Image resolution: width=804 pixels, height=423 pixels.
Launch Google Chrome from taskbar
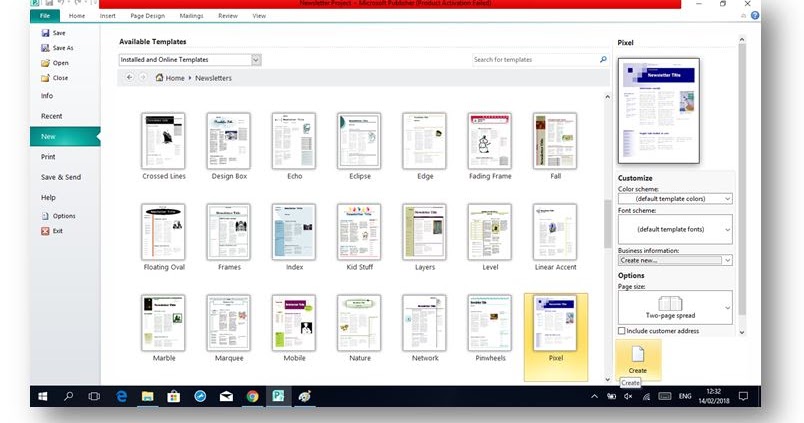[x=252, y=396]
